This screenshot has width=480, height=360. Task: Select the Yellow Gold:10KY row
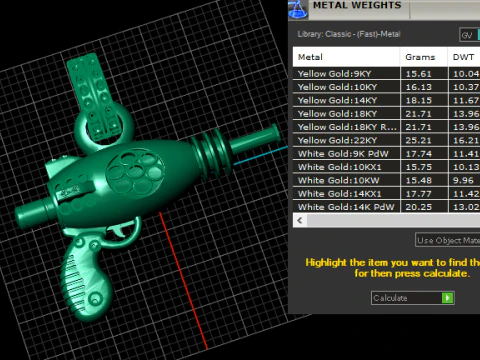[x=386, y=87]
